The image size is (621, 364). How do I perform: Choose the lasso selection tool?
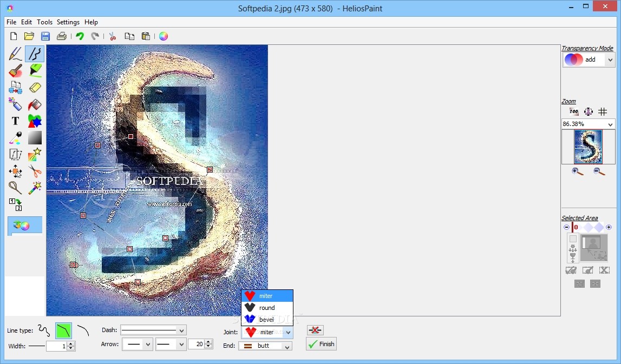click(15, 188)
